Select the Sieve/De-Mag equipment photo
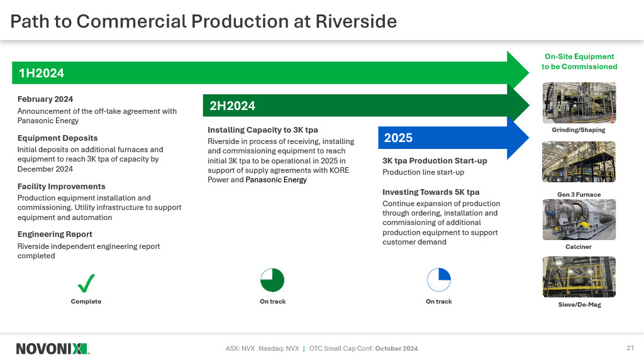Screen dimensions: 644x362 tap(579, 277)
